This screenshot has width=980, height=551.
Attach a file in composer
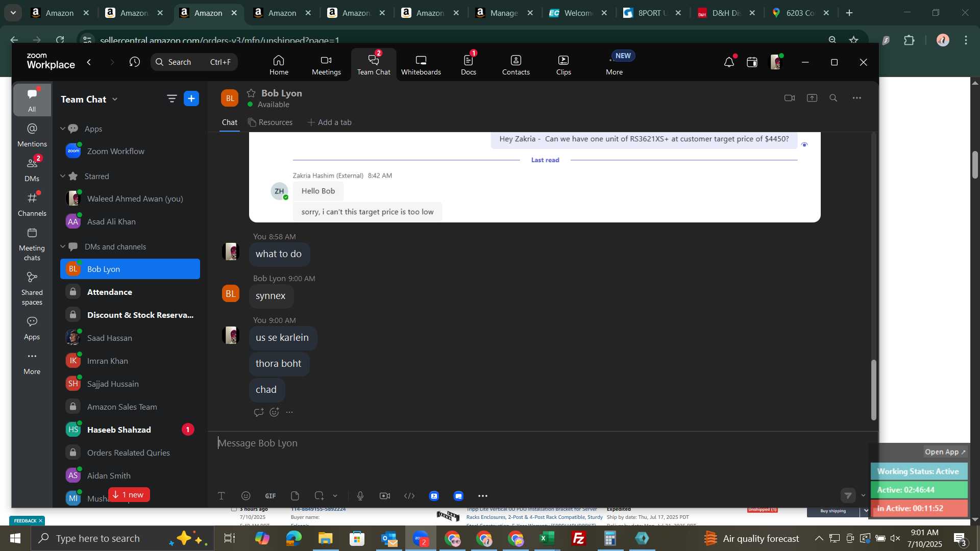tap(295, 496)
